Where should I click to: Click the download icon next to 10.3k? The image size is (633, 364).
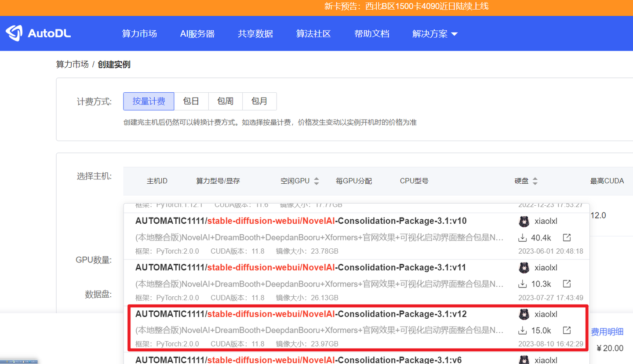523,284
